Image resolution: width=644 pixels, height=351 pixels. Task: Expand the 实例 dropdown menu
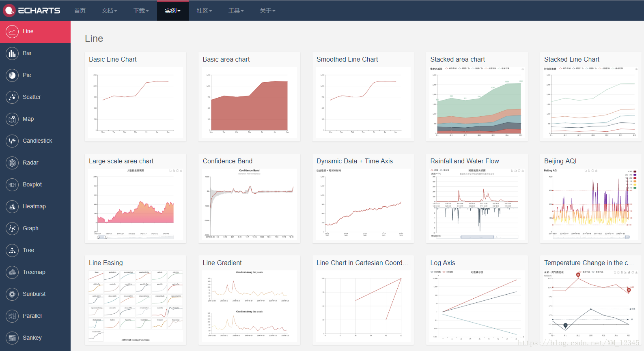173,11
